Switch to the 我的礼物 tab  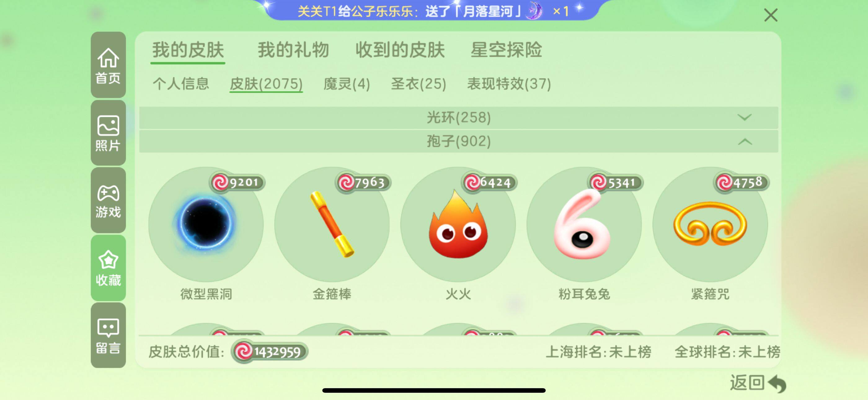coord(293,50)
